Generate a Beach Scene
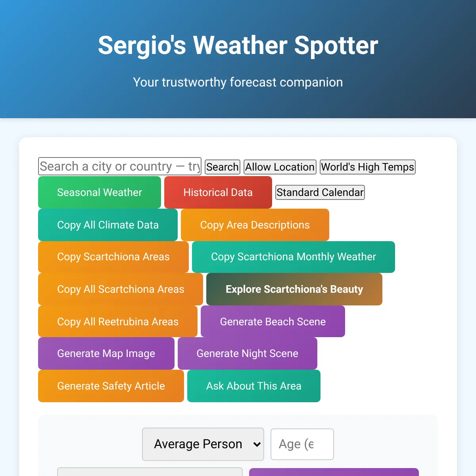 point(273,321)
